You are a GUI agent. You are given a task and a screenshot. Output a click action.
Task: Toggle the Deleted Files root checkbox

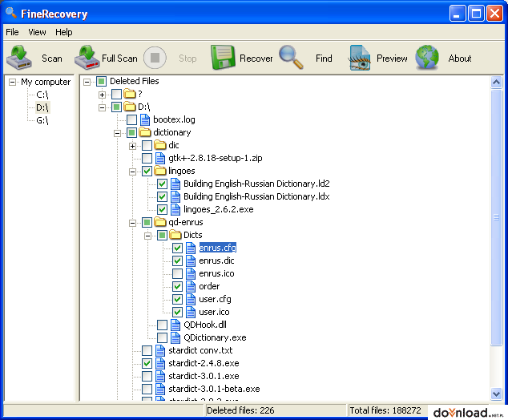(101, 81)
